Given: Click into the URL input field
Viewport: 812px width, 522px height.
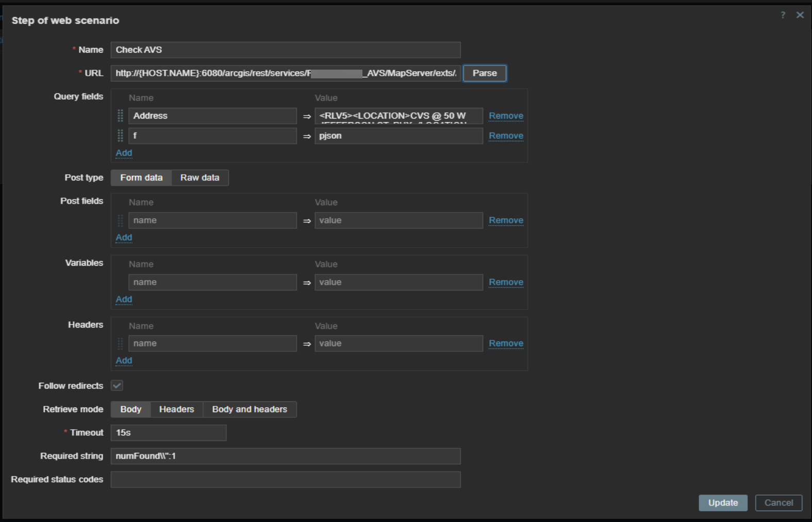Looking at the screenshot, I should point(286,73).
